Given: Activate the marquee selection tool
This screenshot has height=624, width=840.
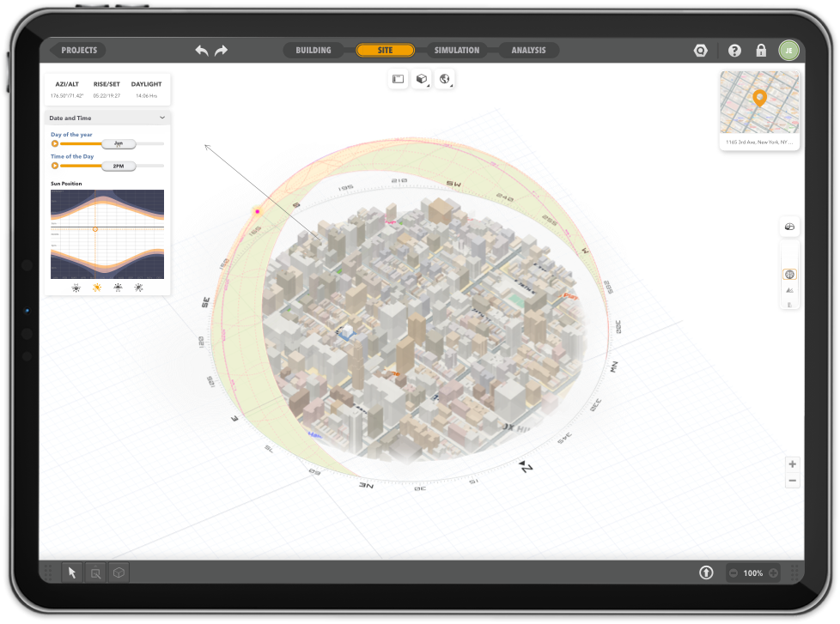Looking at the screenshot, I should pyautogui.click(x=94, y=572).
